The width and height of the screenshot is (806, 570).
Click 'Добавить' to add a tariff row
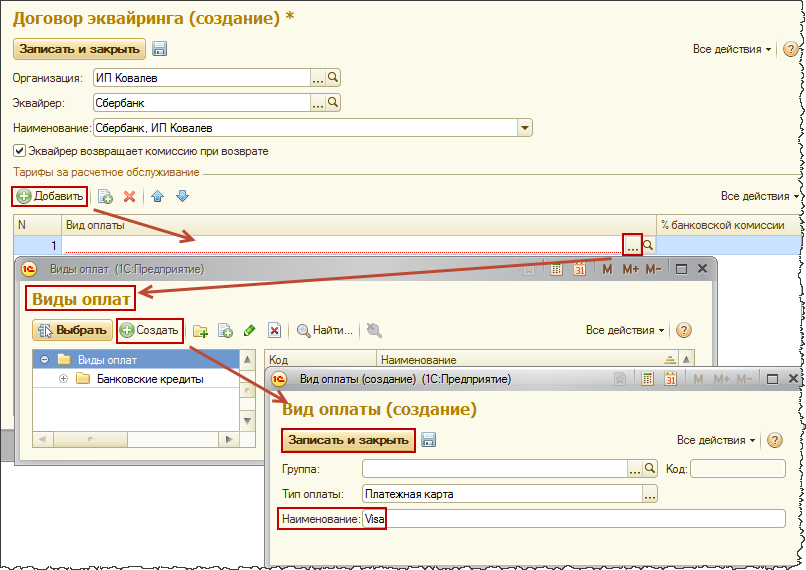click(49, 196)
